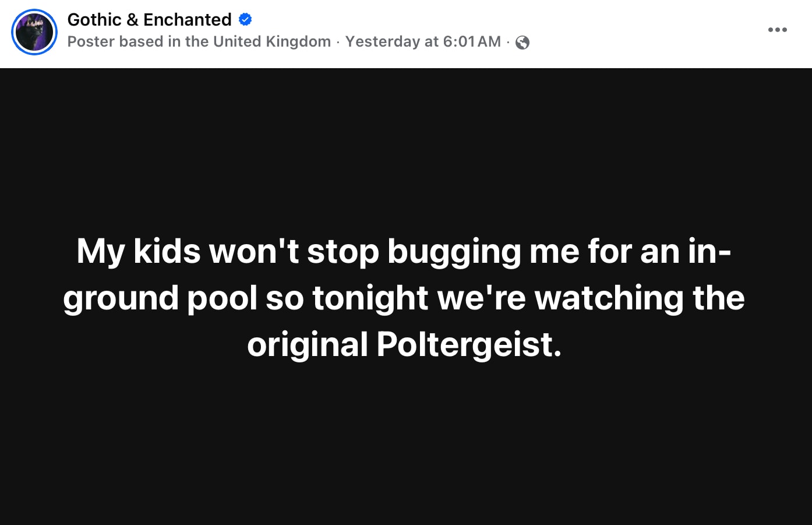The height and width of the screenshot is (525, 812).
Task: Click the word stop in the post
Action: (x=343, y=252)
